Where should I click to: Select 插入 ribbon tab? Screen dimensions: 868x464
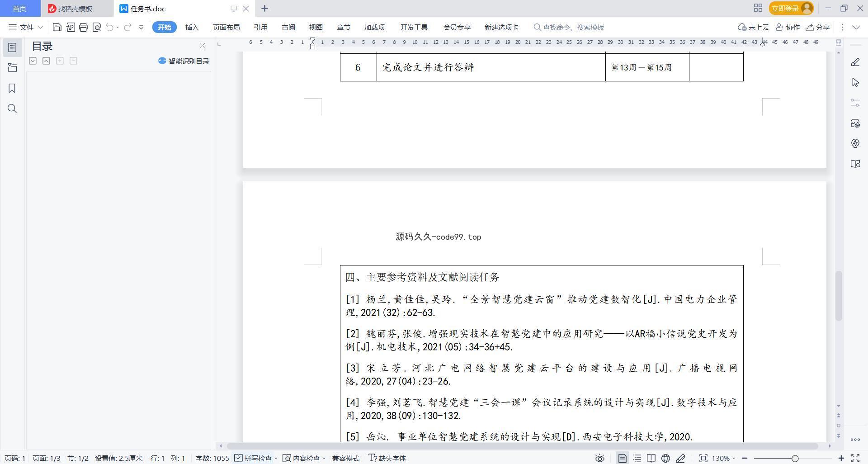[192, 27]
